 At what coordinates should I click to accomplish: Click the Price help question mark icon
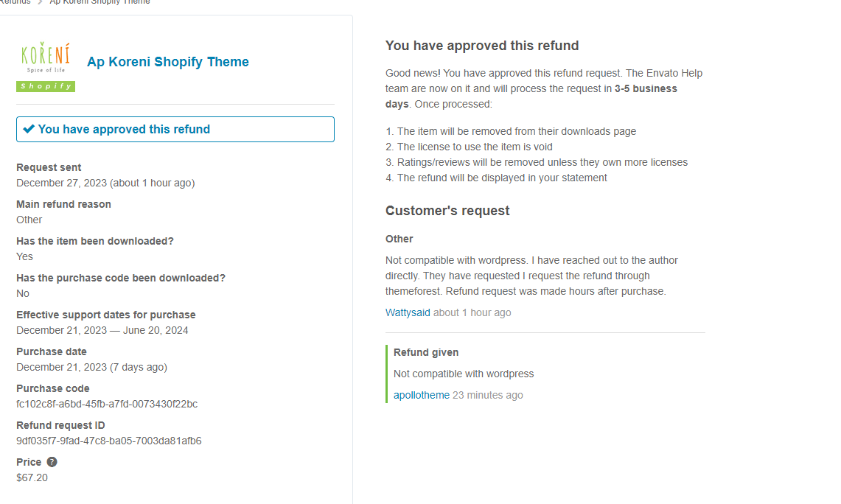click(x=52, y=462)
